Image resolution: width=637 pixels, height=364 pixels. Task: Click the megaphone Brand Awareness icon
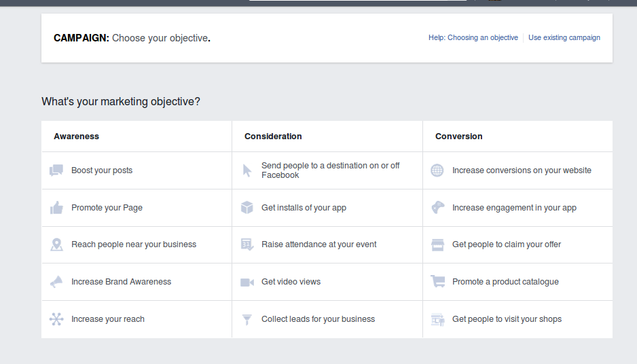click(56, 282)
